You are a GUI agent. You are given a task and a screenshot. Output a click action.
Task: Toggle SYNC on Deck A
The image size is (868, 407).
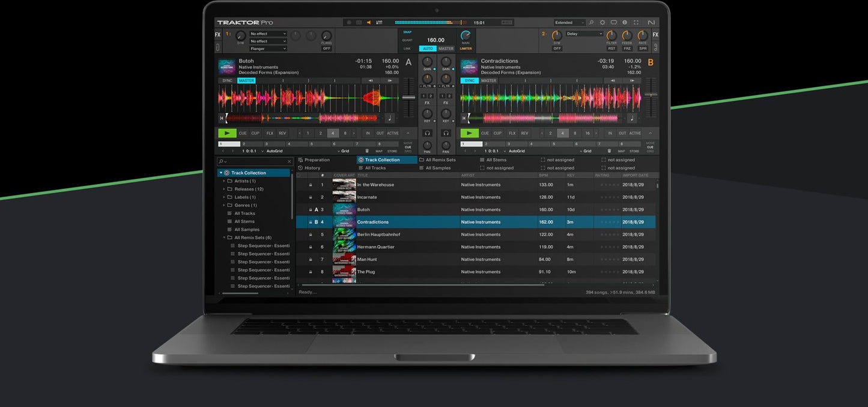[227, 81]
